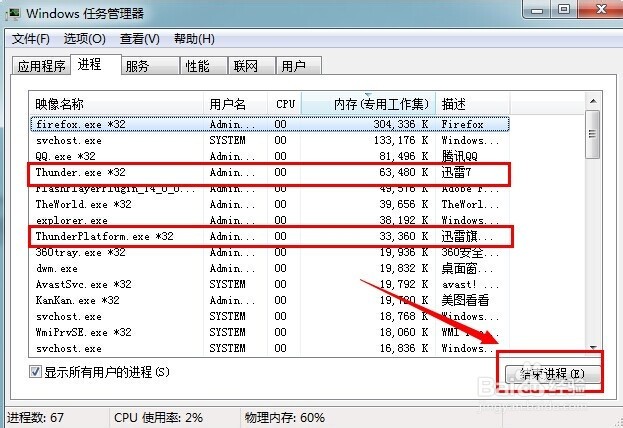The width and height of the screenshot is (623, 428).
Task: Sort by CPU column header
Action: [284, 104]
